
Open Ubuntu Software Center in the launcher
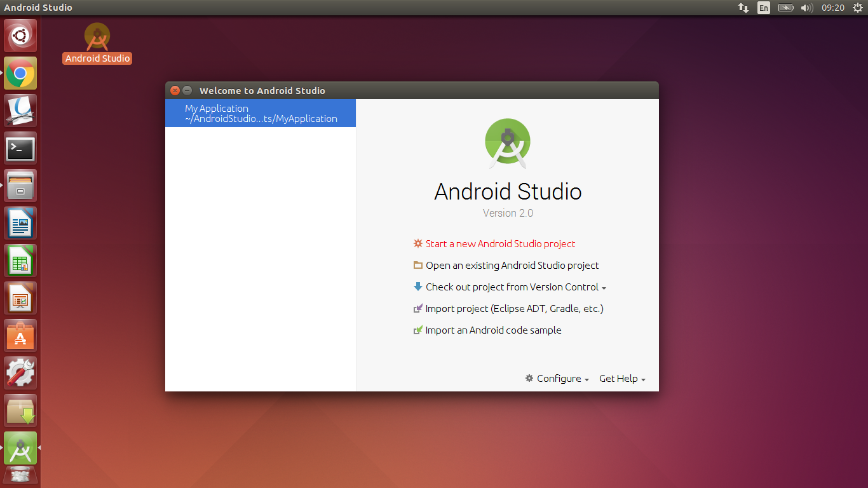[x=20, y=336]
